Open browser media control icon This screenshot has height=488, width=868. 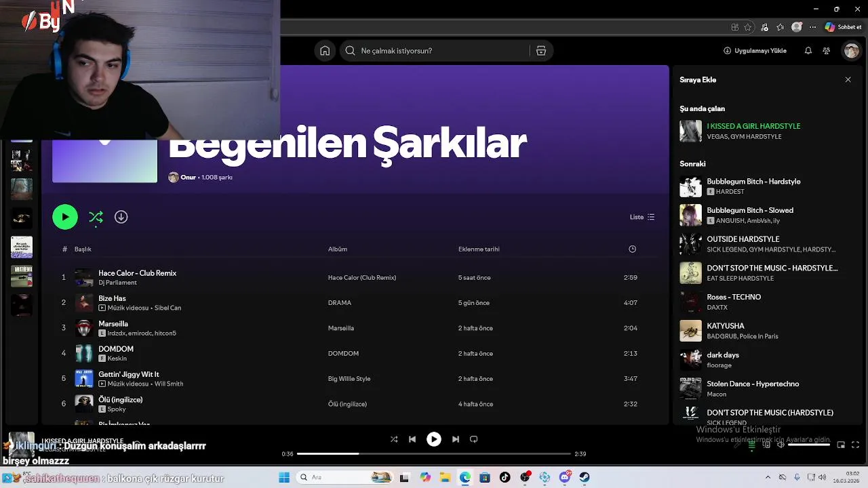(x=764, y=27)
